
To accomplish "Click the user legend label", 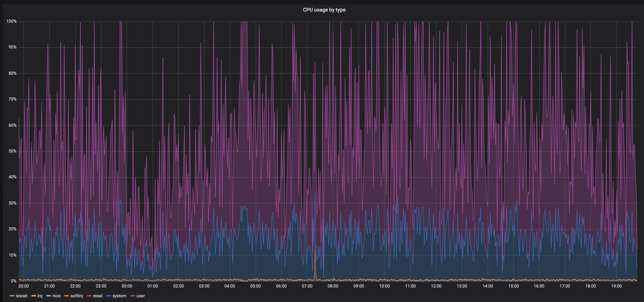I will click(x=141, y=296).
